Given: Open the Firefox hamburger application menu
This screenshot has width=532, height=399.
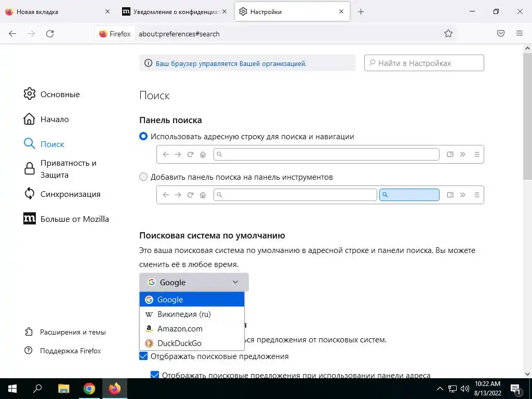Looking at the screenshot, I should pyautogui.click(x=520, y=33).
